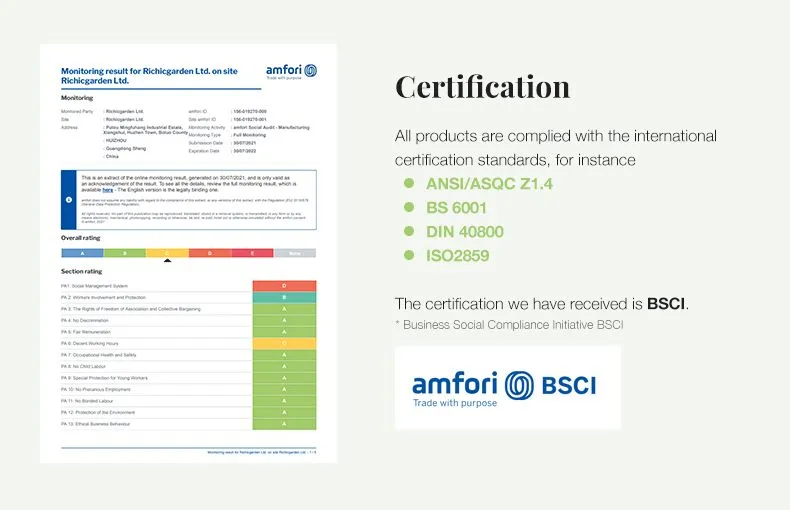Screen dimensions: 790x510
Task: Click the orange D segment of overall rating
Action: coord(210,253)
